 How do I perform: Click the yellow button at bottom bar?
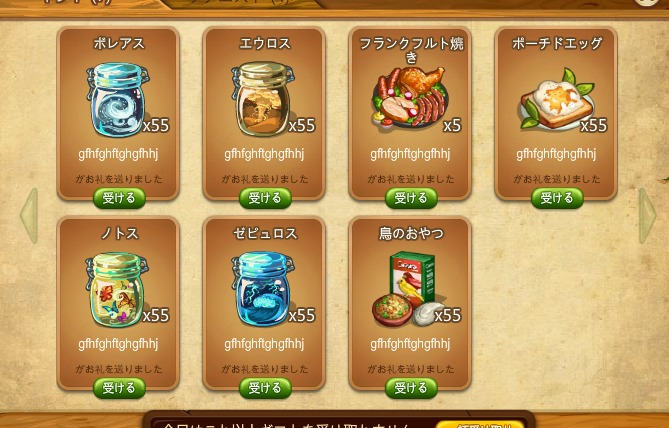480,424
